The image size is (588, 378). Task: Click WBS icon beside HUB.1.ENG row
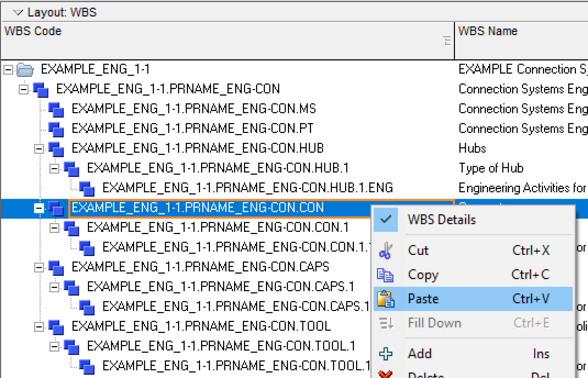click(x=87, y=189)
